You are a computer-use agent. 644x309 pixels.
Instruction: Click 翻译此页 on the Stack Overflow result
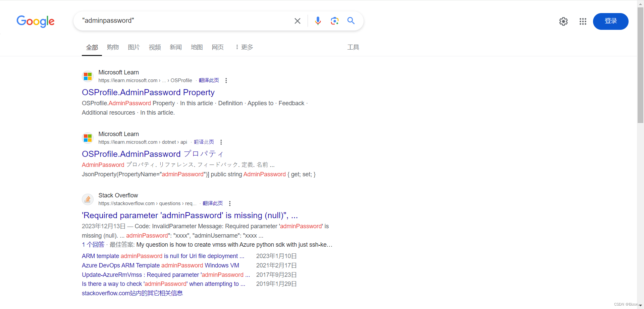(x=212, y=203)
